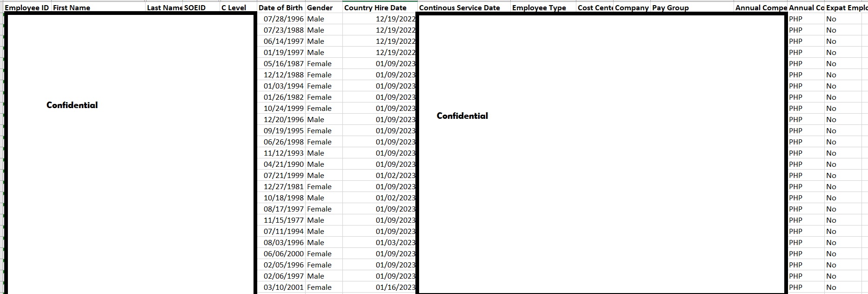The width and height of the screenshot is (868, 294).
Task: Click the Country Hire Date header
Action: click(375, 7)
